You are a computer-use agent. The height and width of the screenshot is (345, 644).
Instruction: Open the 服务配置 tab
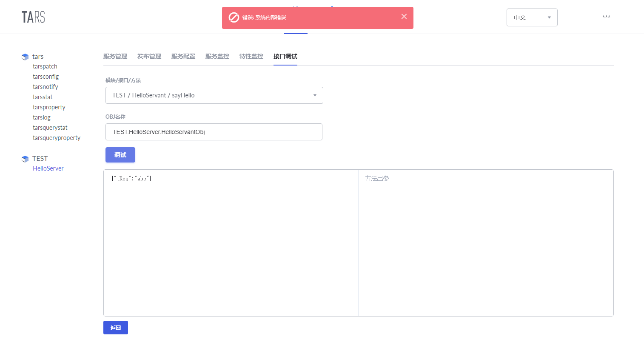point(183,56)
